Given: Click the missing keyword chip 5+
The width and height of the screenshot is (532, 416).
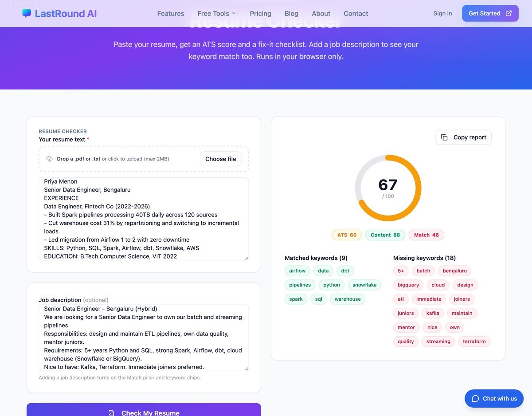Looking at the screenshot, I should tap(401, 271).
